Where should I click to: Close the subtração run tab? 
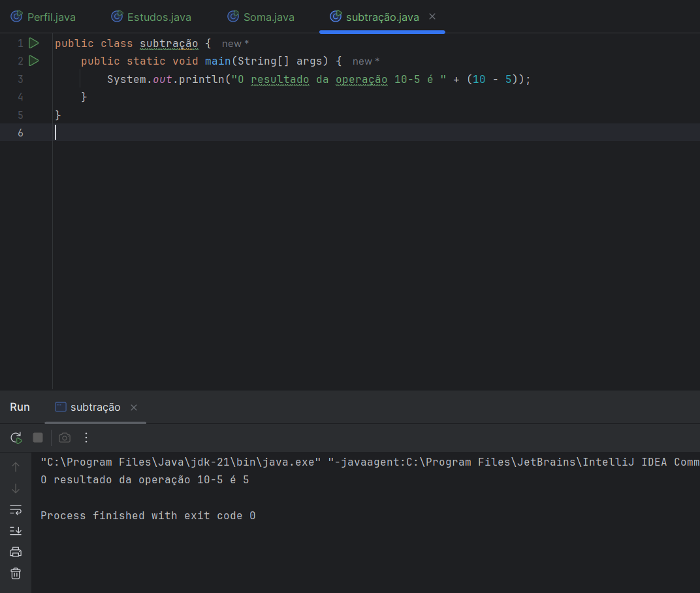[133, 408]
